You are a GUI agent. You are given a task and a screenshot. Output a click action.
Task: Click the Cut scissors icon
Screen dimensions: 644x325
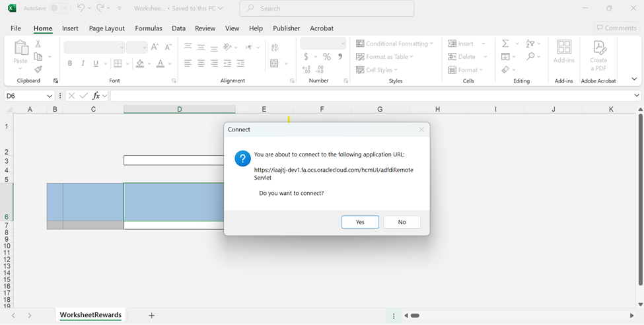click(38, 44)
